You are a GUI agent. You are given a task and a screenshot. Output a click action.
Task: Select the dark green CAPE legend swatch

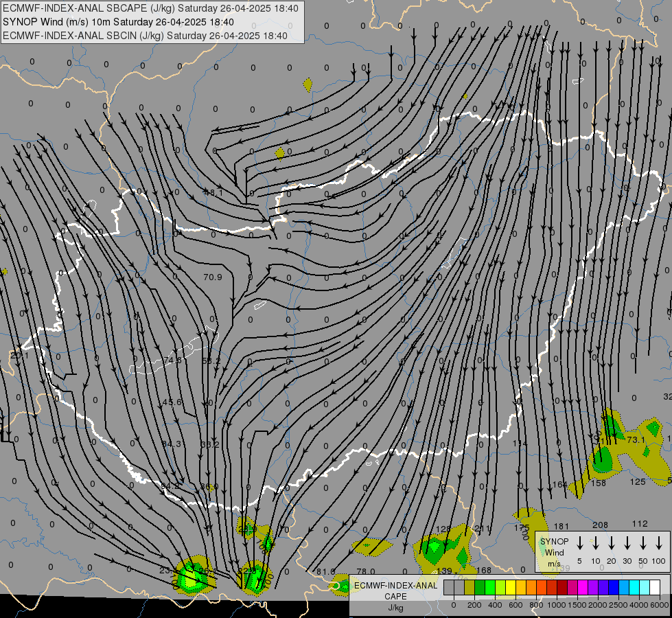click(480, 587)
